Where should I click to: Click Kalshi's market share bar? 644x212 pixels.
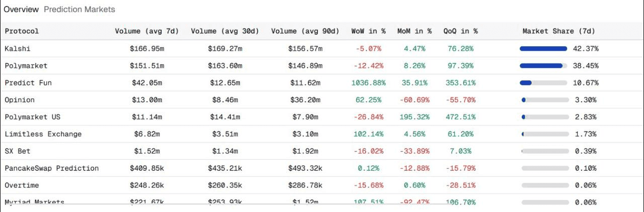(x=544, y=49)
